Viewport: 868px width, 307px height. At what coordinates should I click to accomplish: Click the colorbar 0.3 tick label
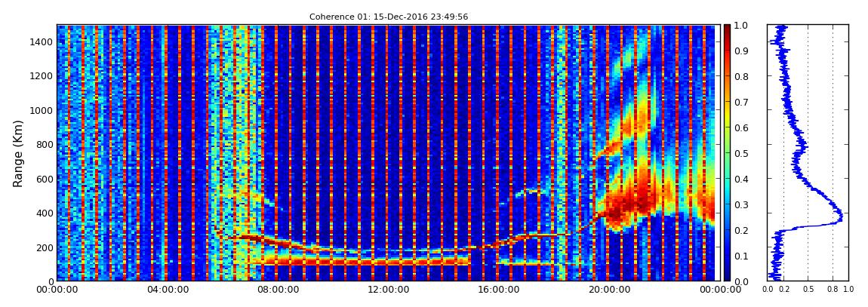click(740, 204)
